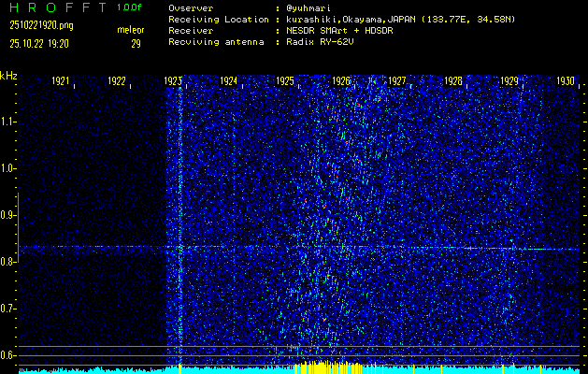588x374 pixels.
Task: Click the meteor label
Action: 131,30
